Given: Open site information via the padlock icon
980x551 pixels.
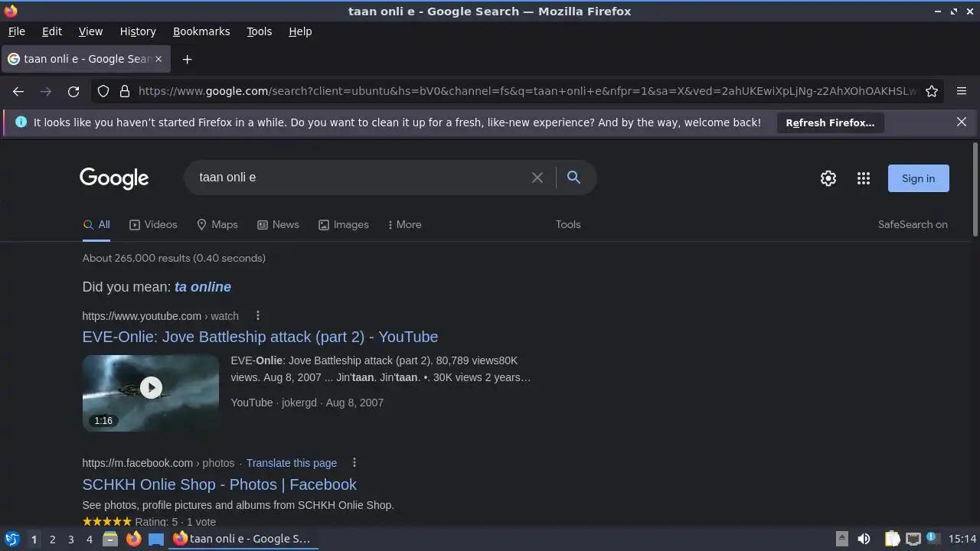Looking at the screenshot, I should pyautogui.click(x=125, y=91).
